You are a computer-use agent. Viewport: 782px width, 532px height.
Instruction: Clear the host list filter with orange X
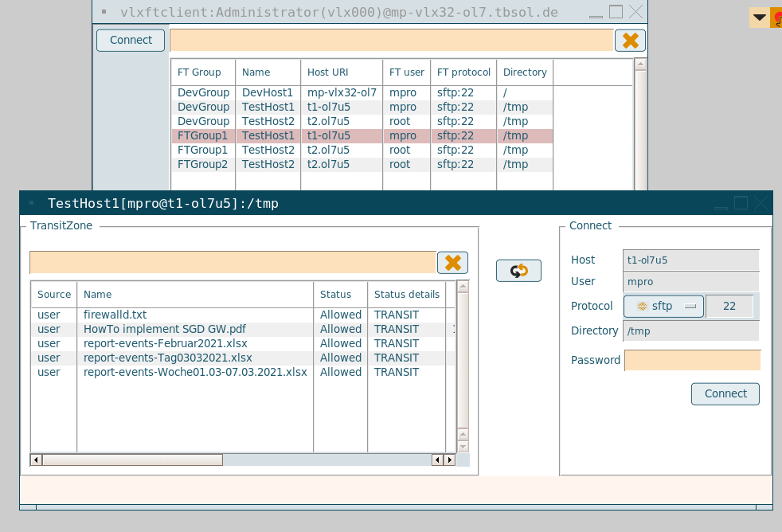(x=630, y=41)
